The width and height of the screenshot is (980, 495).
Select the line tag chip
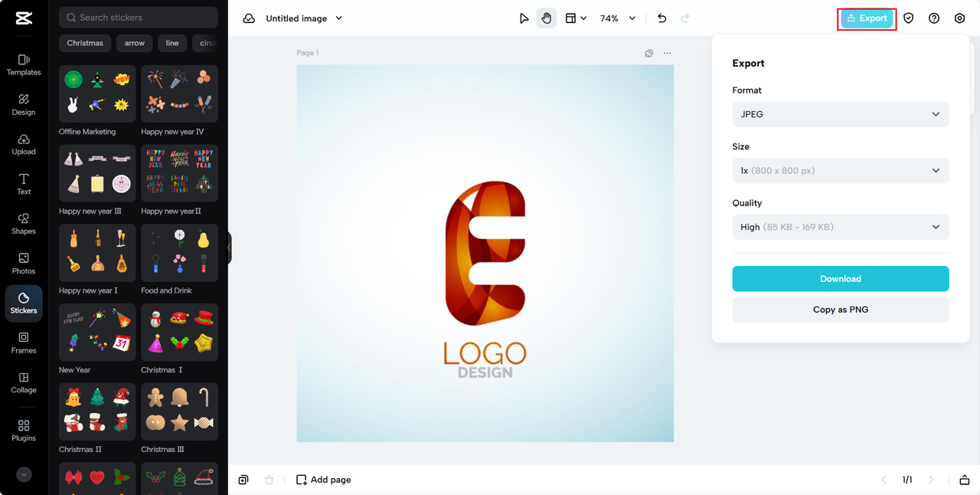coord(172,43)
